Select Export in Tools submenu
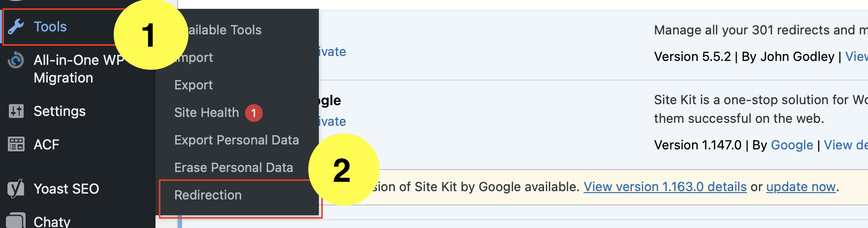868x228 pixels. 193,85
